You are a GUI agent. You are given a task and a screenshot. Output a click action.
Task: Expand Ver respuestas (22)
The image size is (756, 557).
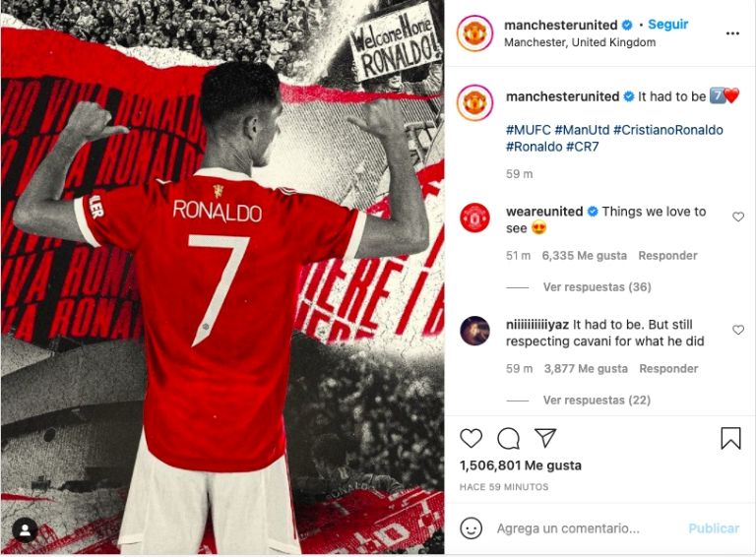[x=597, y=401]
